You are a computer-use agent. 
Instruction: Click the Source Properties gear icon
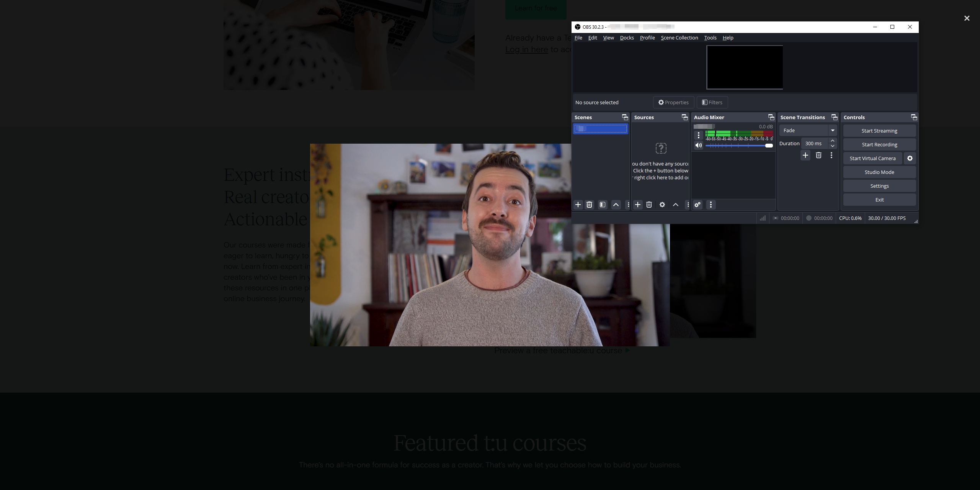[663, 205]
